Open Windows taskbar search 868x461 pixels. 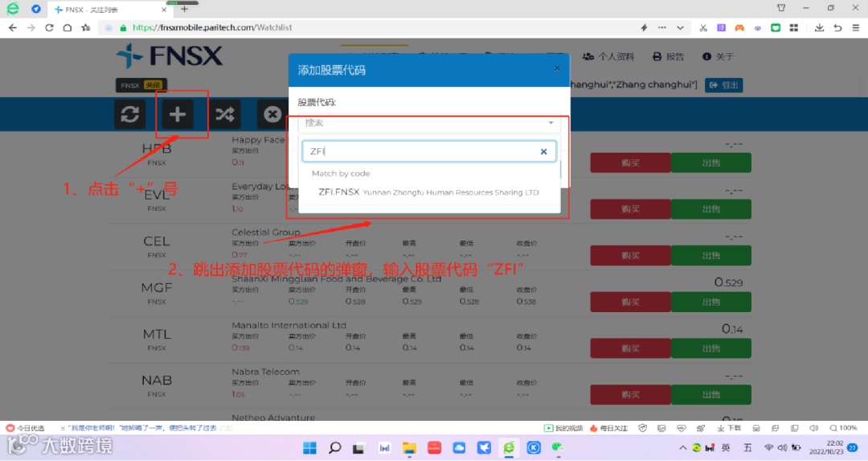point(335,447)
